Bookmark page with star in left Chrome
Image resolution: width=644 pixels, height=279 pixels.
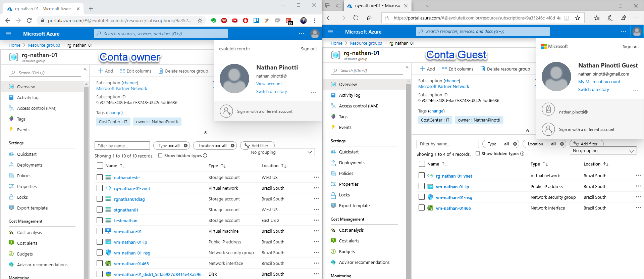(200, 20)
